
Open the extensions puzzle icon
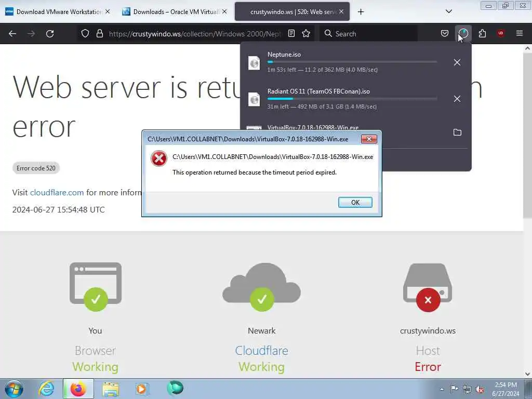(x=482, y=33)
